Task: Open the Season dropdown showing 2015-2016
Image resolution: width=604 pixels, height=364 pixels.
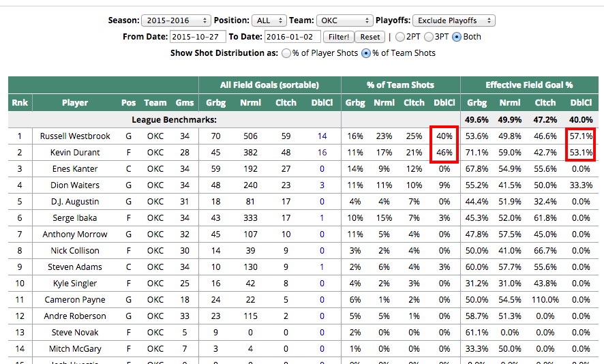Action: [x=176, y=20]
